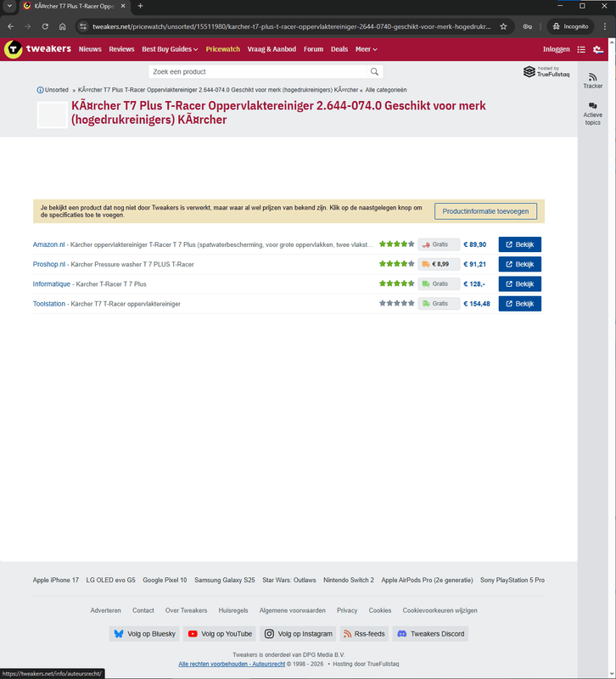
Task: Open Actieve topics sidebar icon
Action: tap(592, 105)
